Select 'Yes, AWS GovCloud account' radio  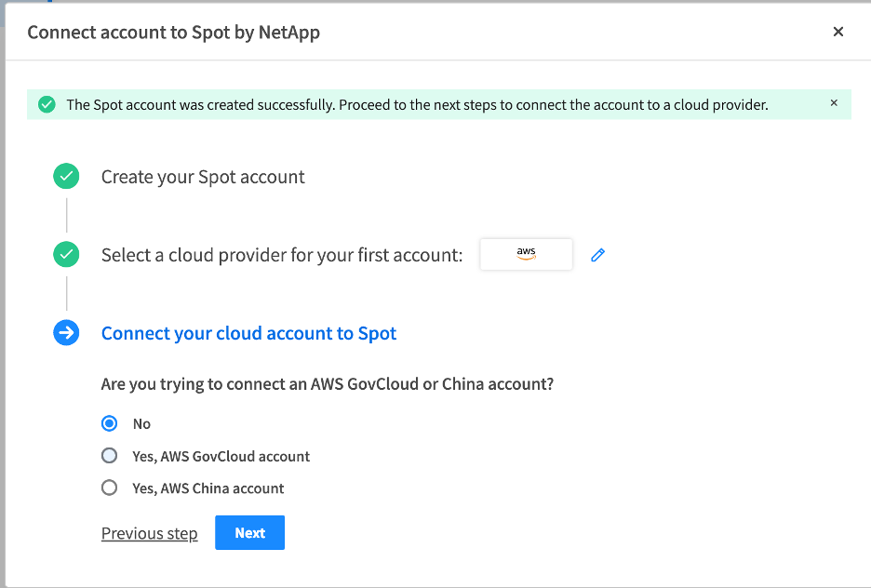click(110, 456)
